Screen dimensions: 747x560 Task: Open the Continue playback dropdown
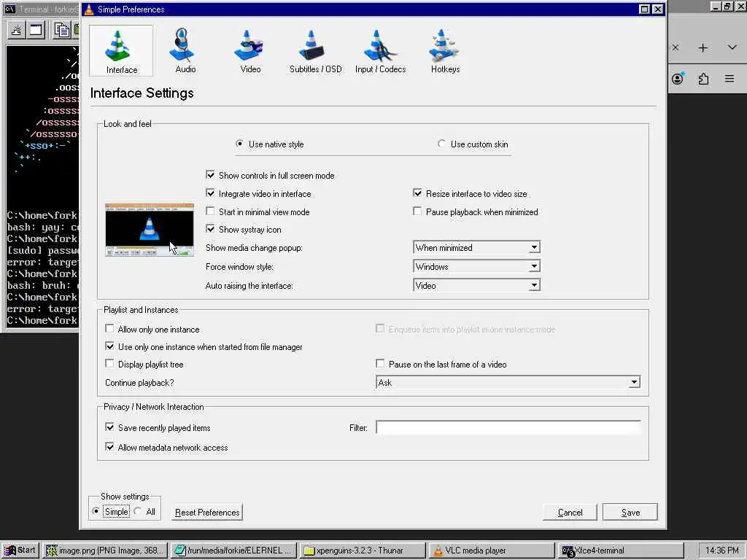(x=508, y=382)
